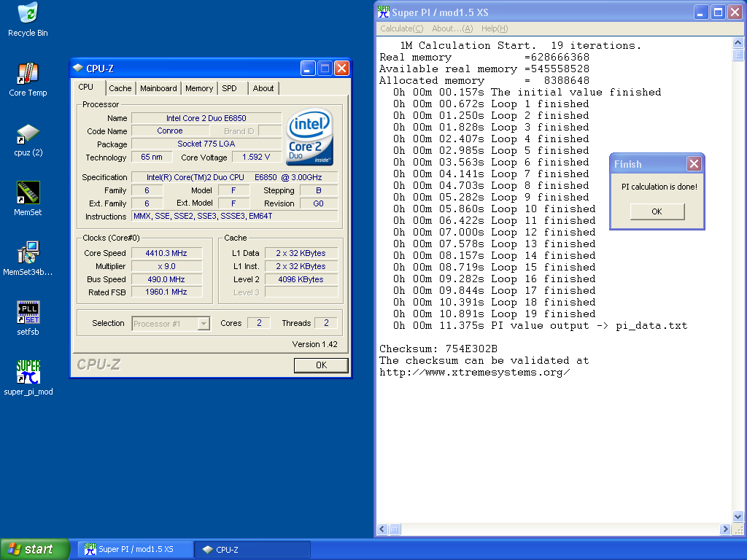Click the xtremesystems.org URL text

click(474, 373)
